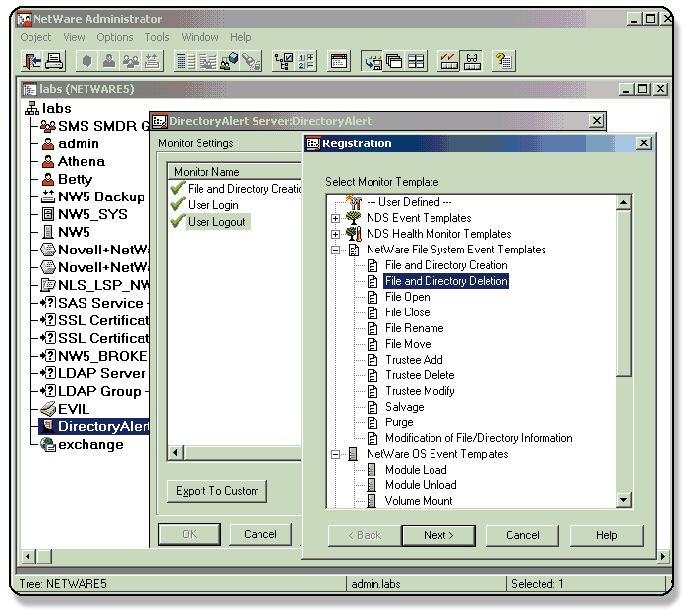Open the Window menu
The image size is (689, 616).
(x=200, y=37)
